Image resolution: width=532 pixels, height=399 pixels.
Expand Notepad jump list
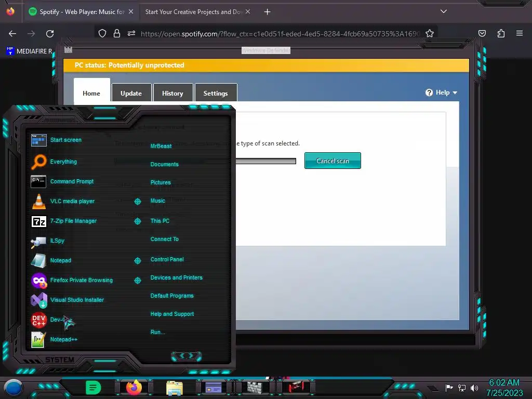tap(137, 261)
